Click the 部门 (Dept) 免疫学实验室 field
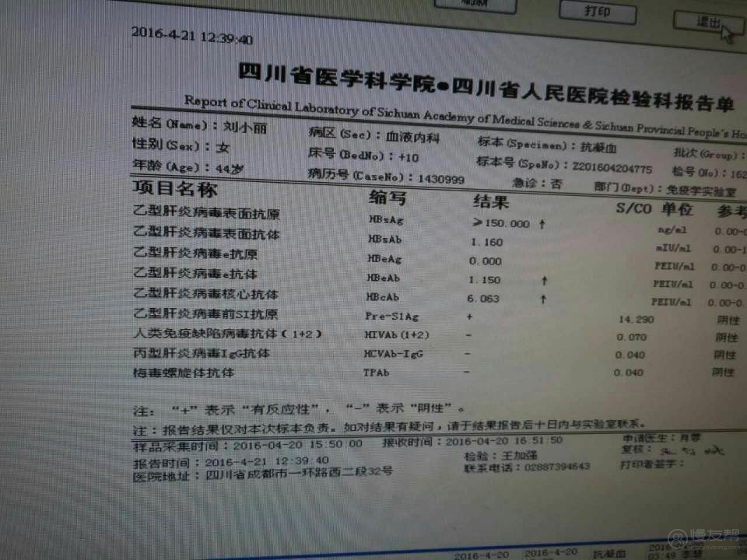 (665, 189)
